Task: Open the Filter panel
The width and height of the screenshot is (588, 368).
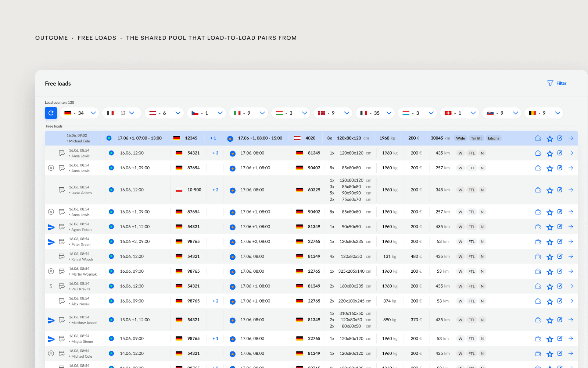Action: click(x=557, y=83)
